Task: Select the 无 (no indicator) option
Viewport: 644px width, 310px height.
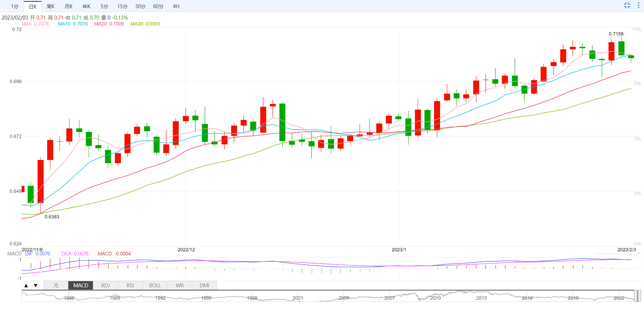Action: click(x=56, y=285)
